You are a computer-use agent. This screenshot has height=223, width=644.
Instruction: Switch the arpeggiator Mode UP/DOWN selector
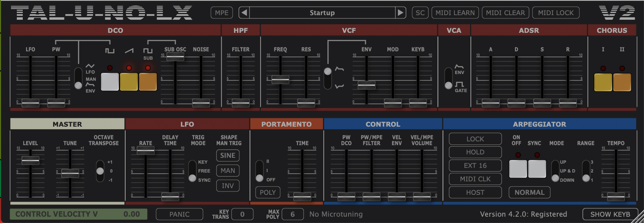[555, 171]
